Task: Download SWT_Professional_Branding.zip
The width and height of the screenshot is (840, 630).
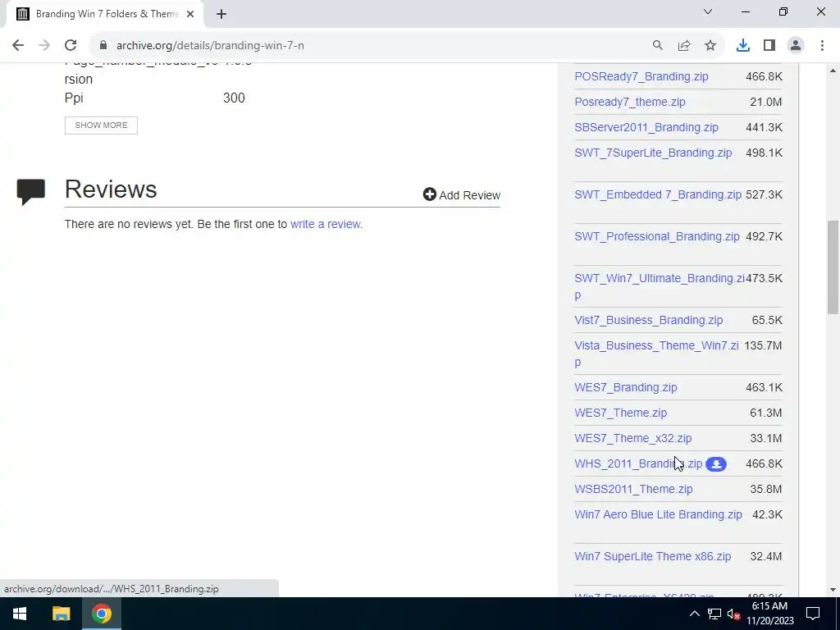Action: (x=657, y=236)
